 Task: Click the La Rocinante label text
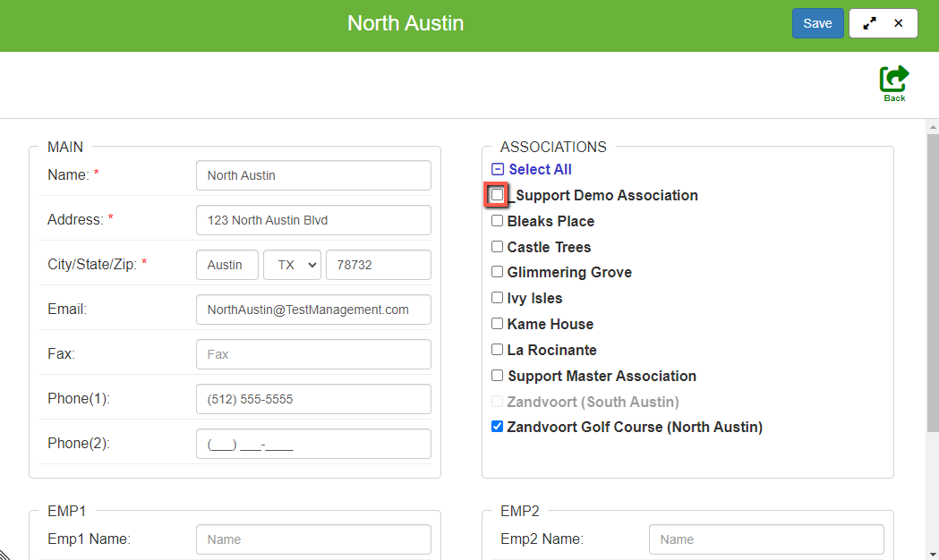tap(552, 350)
